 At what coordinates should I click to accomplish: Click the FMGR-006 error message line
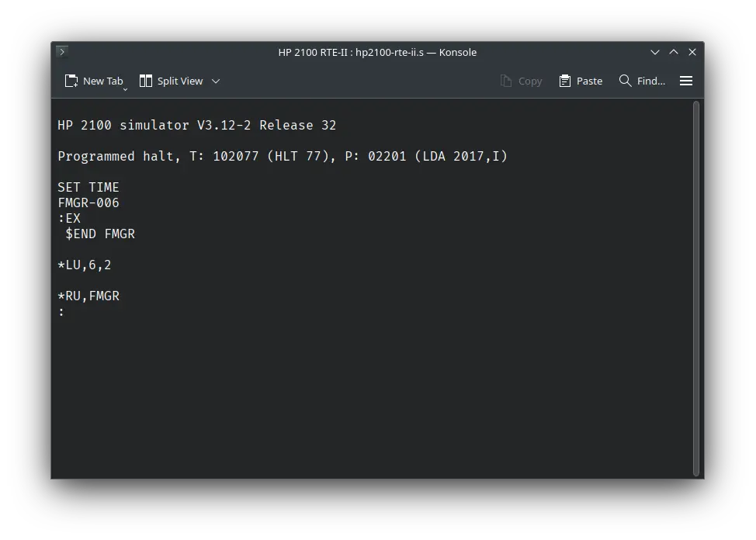[88, 202]
